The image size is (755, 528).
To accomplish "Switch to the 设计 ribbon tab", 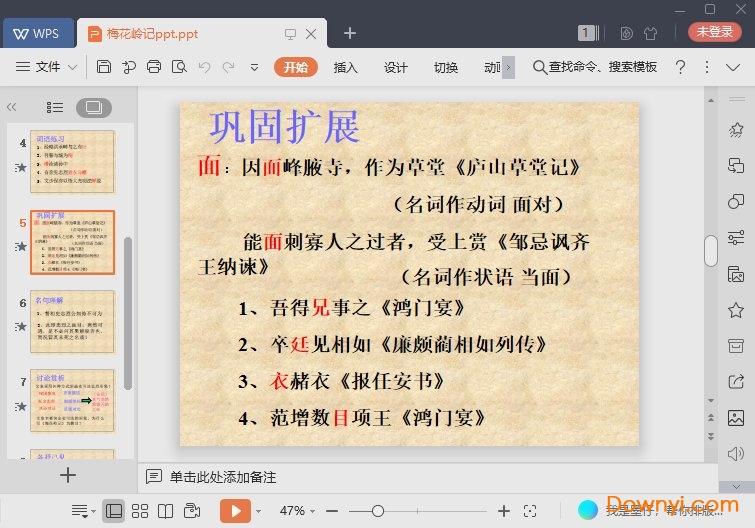I will pos(396,67).
